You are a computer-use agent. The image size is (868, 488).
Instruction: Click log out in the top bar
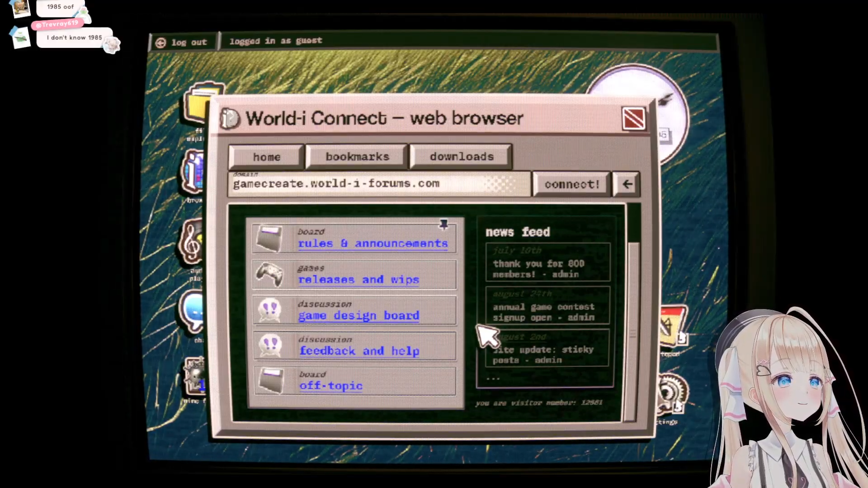point(182,42)
